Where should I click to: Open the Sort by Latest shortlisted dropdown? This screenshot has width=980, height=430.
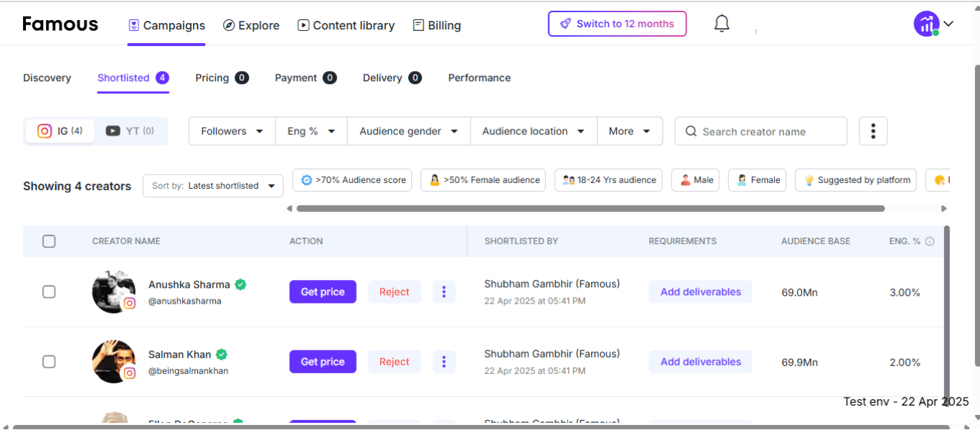[x=213, y=186]
